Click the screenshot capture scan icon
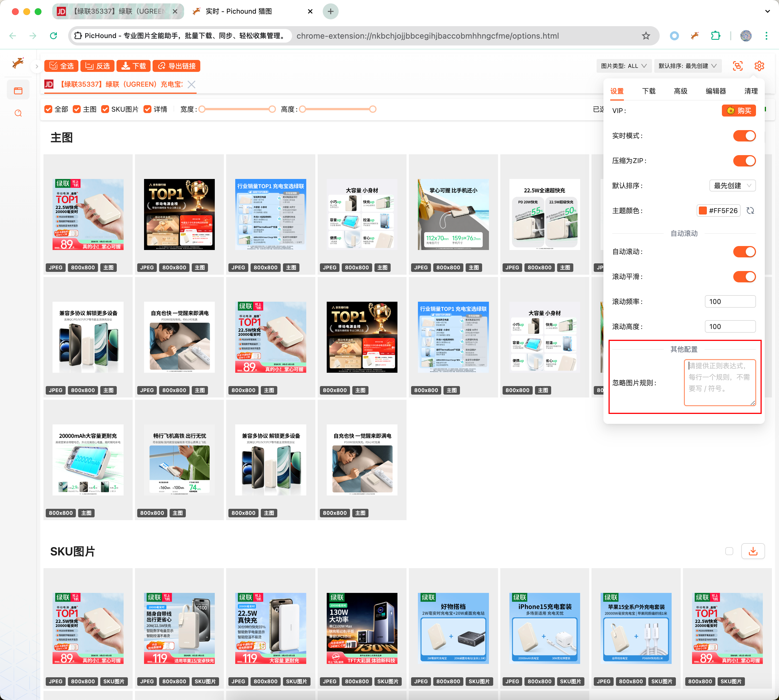 click(x=738, y=66)
